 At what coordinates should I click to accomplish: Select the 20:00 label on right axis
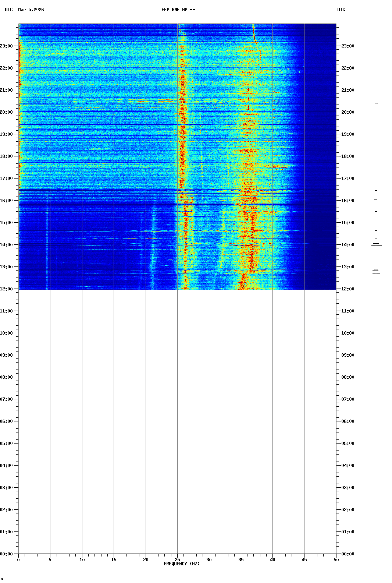(348, 112)
